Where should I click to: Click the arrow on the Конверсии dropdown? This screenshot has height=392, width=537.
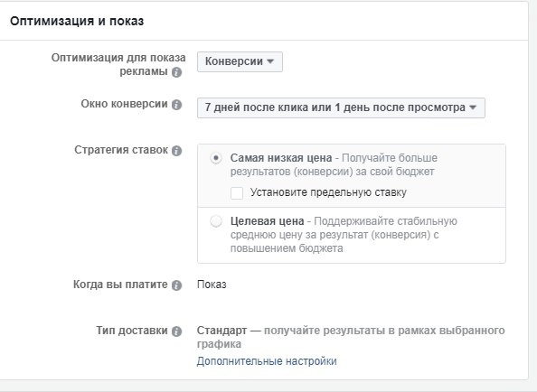coord(270,61)
